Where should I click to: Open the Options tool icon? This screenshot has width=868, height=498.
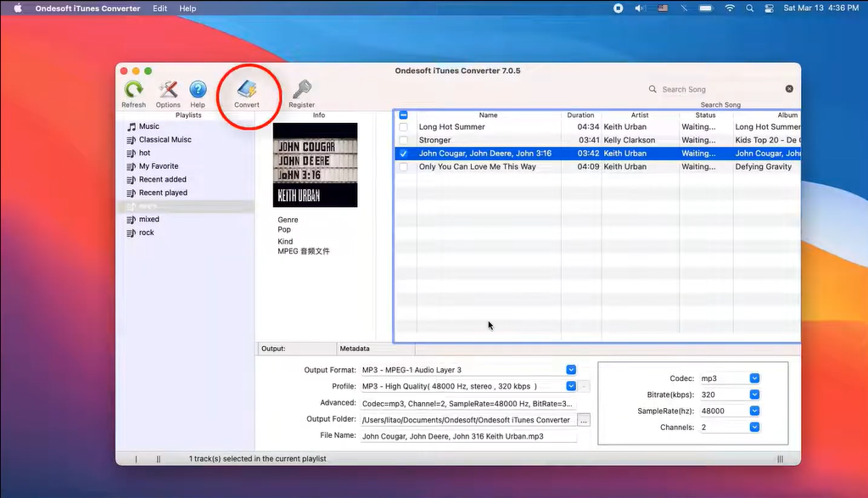[x=168, y=90]
